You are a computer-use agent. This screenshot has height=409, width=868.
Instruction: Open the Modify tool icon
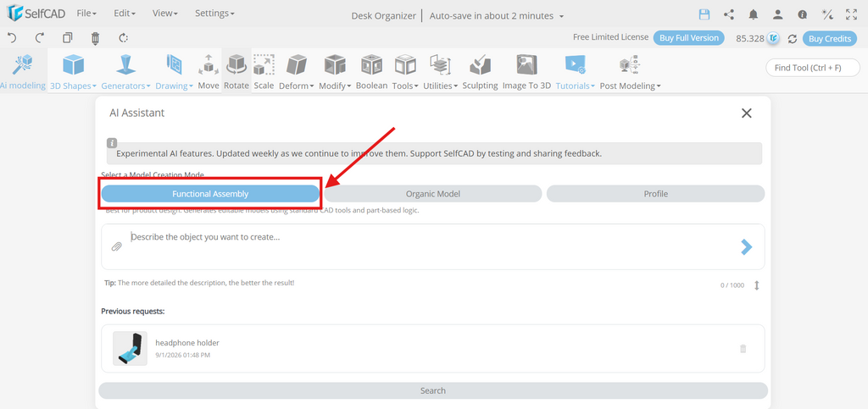[x=335, y=65]
